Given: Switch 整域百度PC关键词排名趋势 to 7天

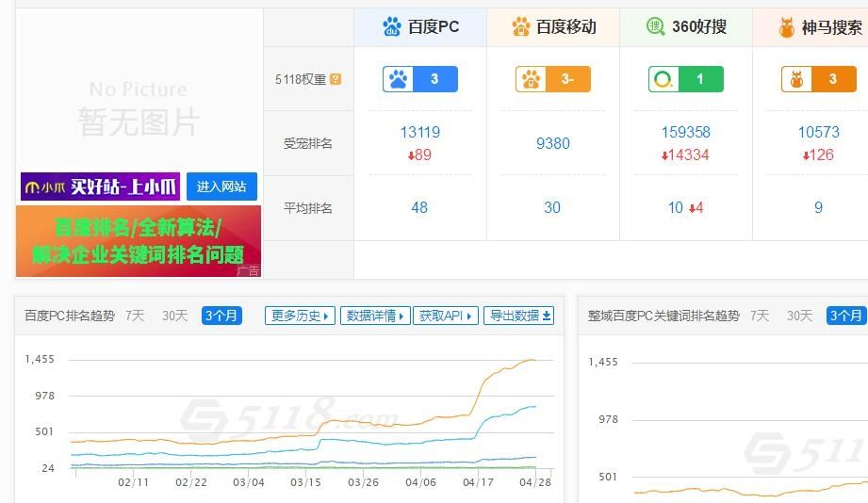Looking at the screenshot, I should (x=760, y=316).
